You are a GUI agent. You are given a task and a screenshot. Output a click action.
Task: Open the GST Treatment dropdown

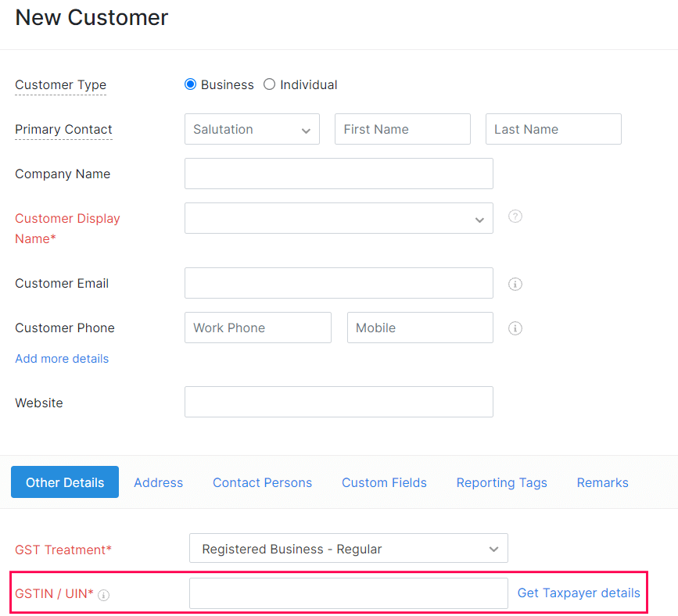pos(348,549)
